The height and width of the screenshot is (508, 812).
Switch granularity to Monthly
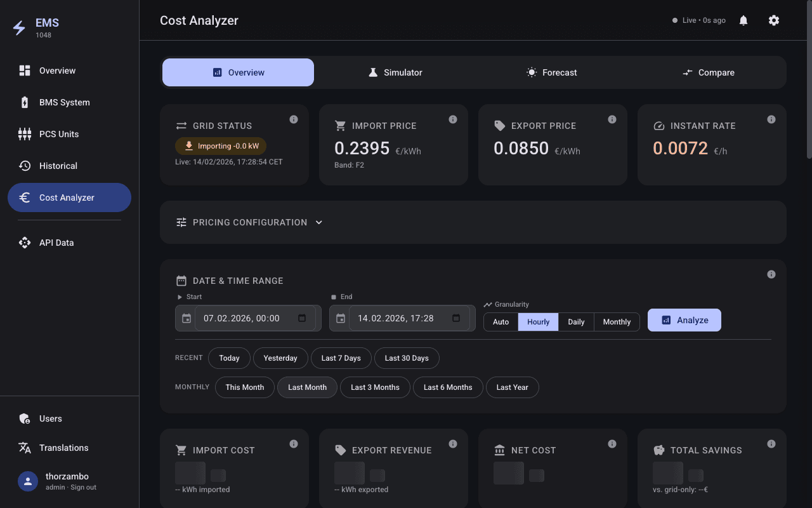pos(617,322)
